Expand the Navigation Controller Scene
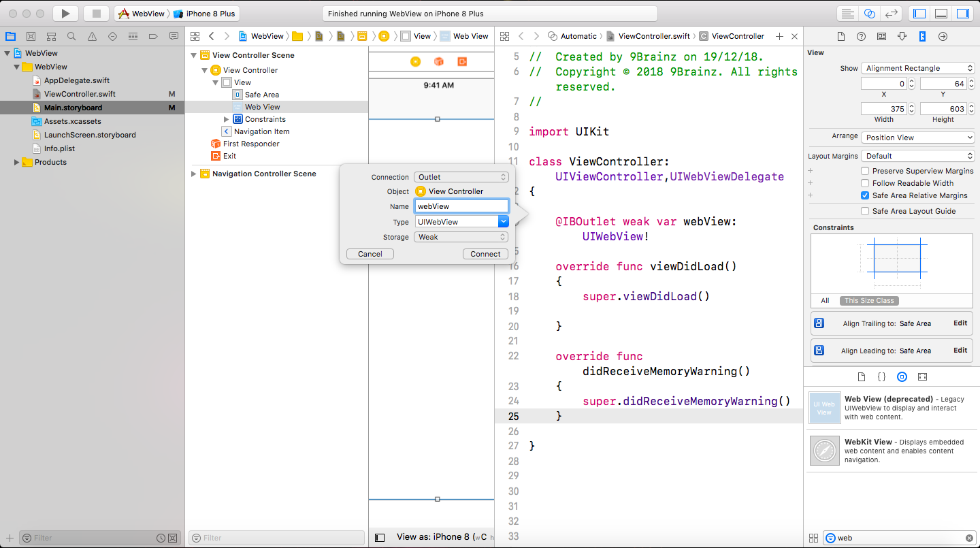The image size is (980, 548). pos(194,174)
